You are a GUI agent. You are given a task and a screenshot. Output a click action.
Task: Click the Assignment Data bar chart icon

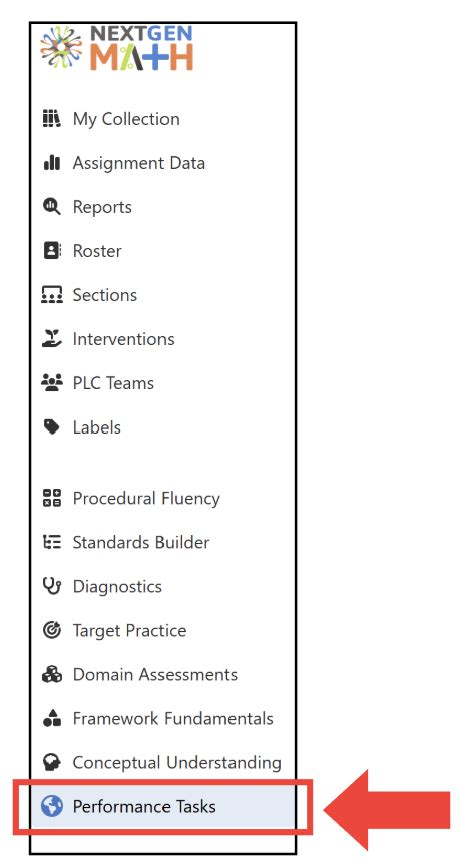click(x=52, y=163)
